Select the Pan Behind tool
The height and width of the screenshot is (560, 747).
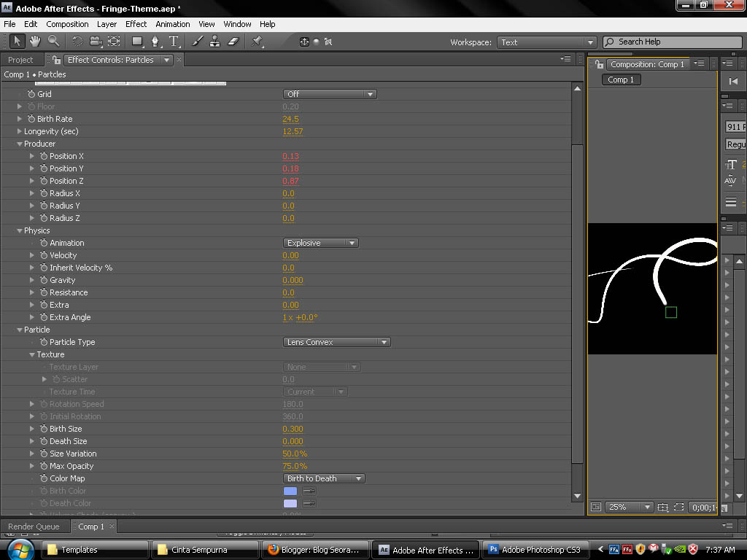click(114, 42)
